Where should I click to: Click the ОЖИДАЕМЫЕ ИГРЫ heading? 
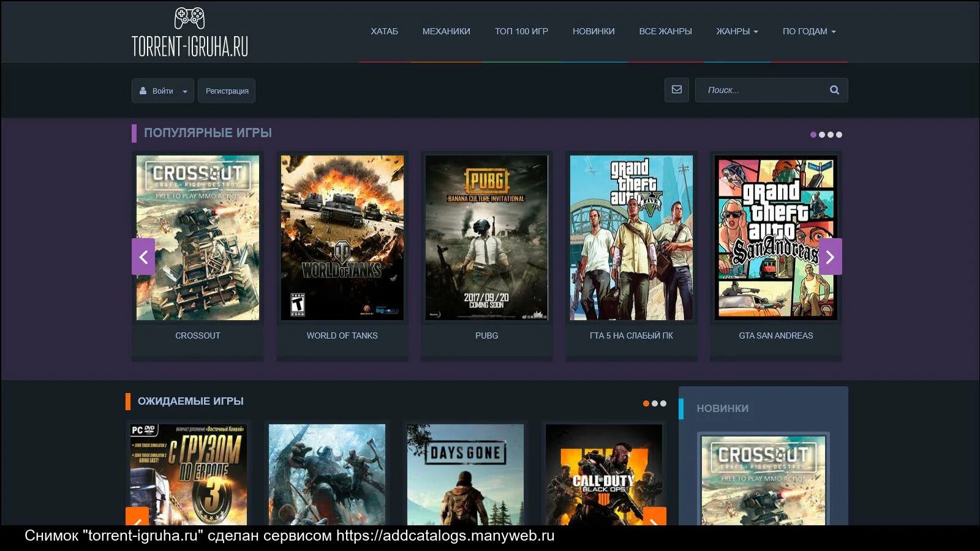pyautogui.click(x=190, y=401)
